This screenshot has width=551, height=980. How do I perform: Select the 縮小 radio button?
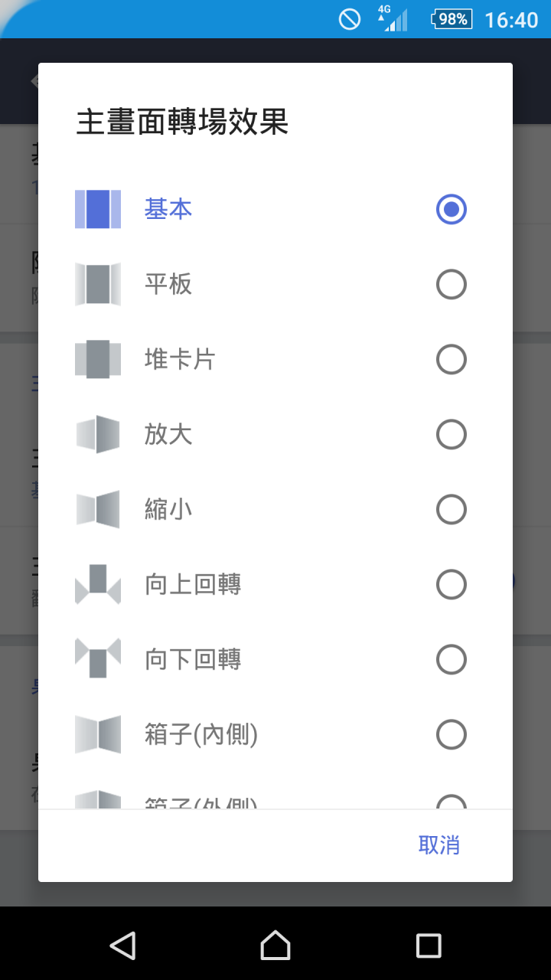point(452,509)
